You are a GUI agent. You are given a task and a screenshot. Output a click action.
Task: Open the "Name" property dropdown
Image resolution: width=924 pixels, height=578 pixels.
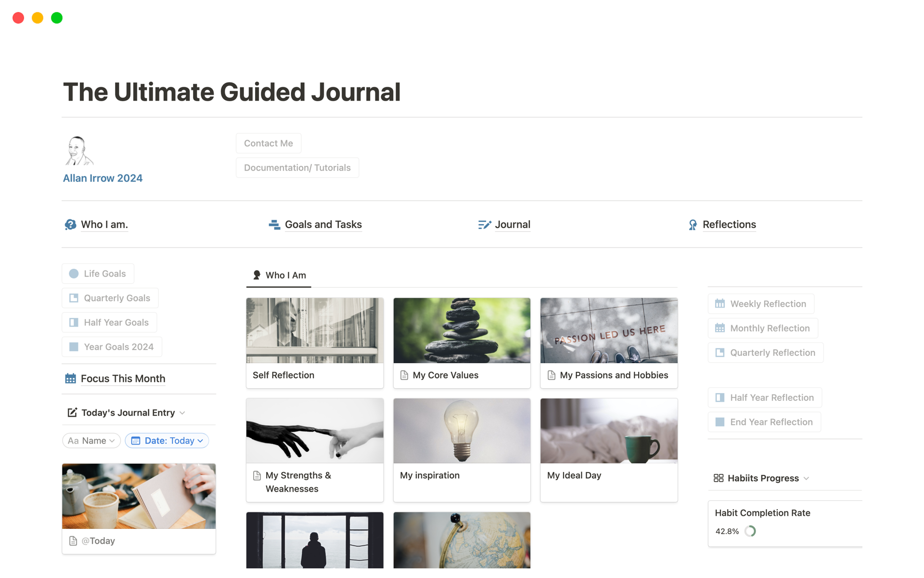click(91, 440)
